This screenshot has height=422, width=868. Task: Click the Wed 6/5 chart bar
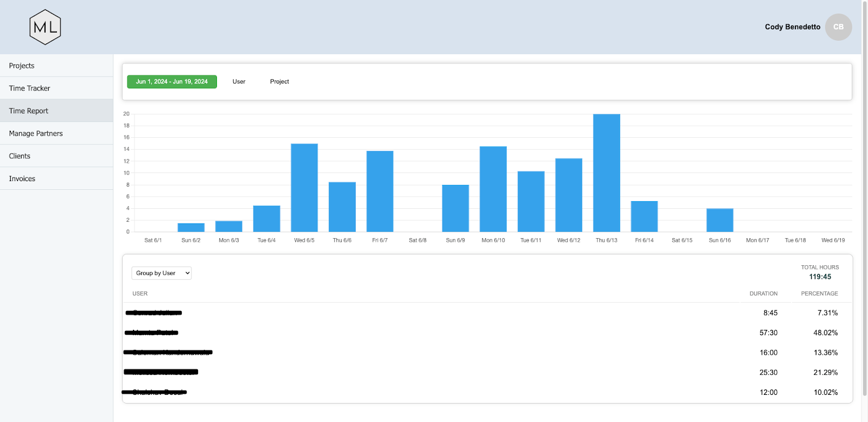click(x=304, y=188)
